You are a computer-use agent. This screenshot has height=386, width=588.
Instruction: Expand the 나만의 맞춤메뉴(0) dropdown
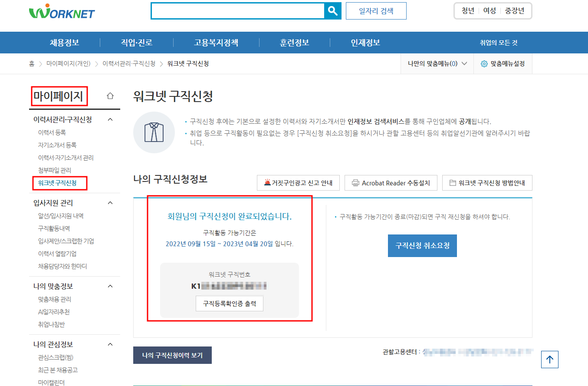coord(437,64)
